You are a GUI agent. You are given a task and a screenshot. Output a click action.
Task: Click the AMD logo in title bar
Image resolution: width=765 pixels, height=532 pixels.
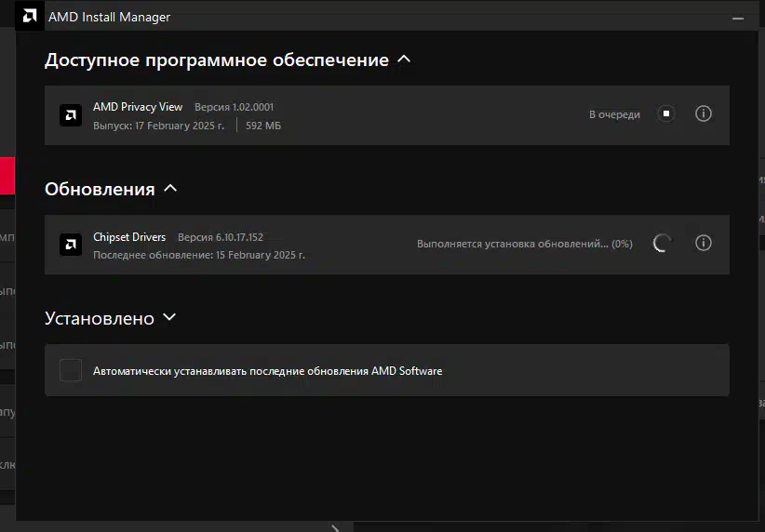point(30,17)
